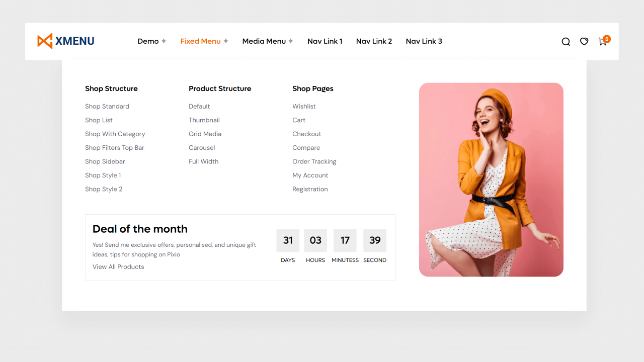644x362 pixels.
Task: Open the Registration page
Action: (x=310, y=189)
